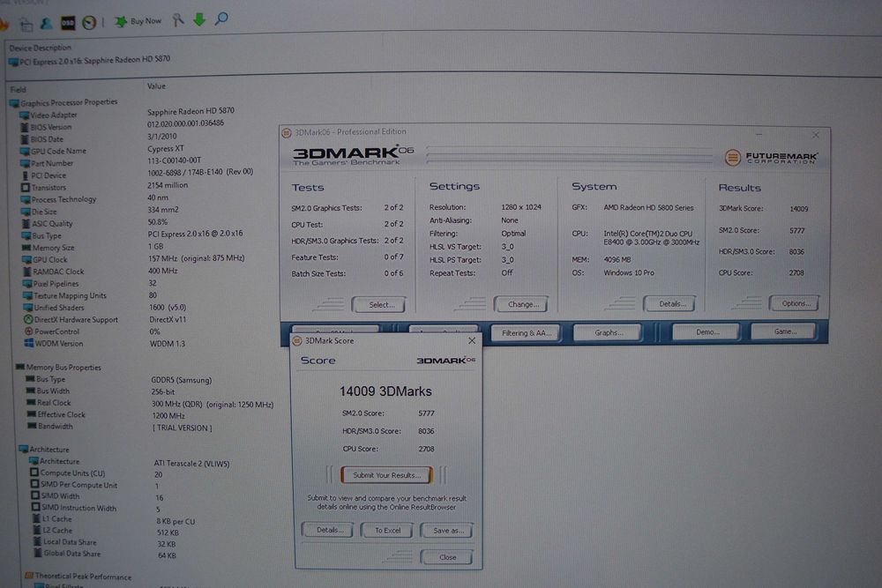Screen dimensions: 882x588
Task: Click the Resolution value 1280 x 1024
Action: click(x=521, y=207)
